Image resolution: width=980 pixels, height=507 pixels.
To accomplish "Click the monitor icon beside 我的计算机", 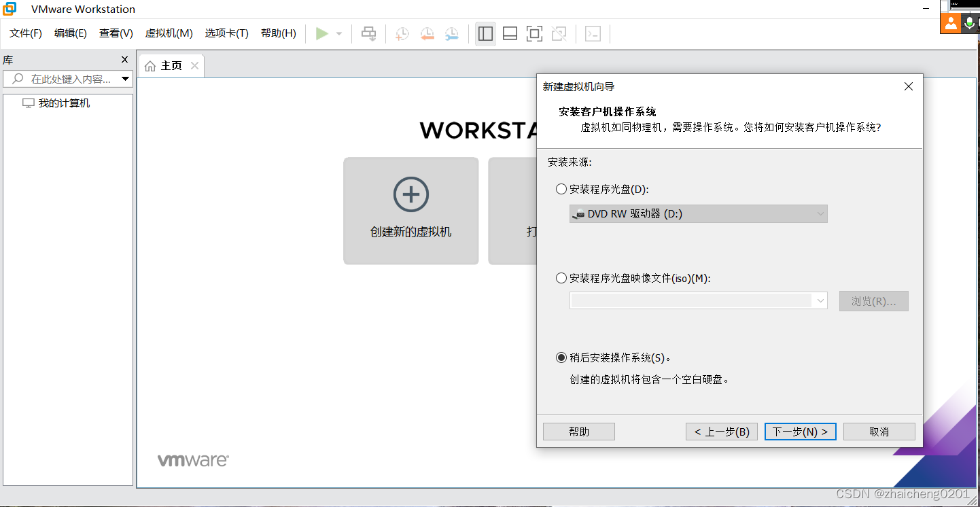I will [29, 103].
